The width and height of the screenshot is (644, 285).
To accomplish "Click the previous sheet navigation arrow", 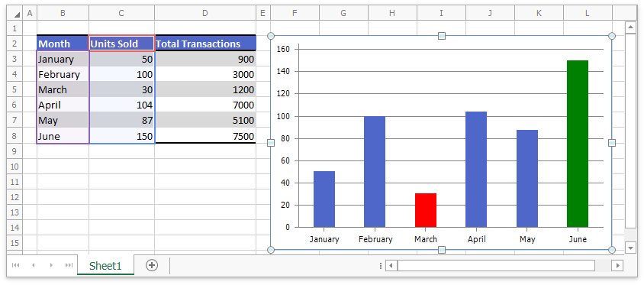I will pyautogui.click(x=34, y=265).
